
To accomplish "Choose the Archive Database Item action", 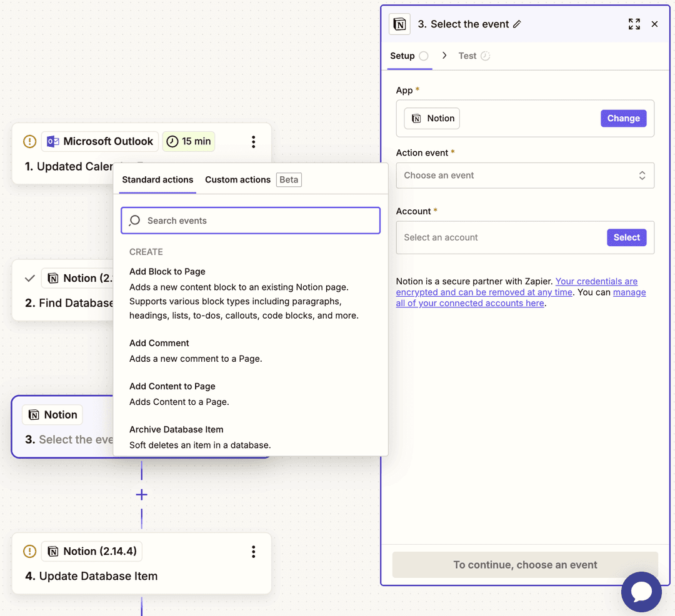I will pyautogui.click(x=249, y=437).
